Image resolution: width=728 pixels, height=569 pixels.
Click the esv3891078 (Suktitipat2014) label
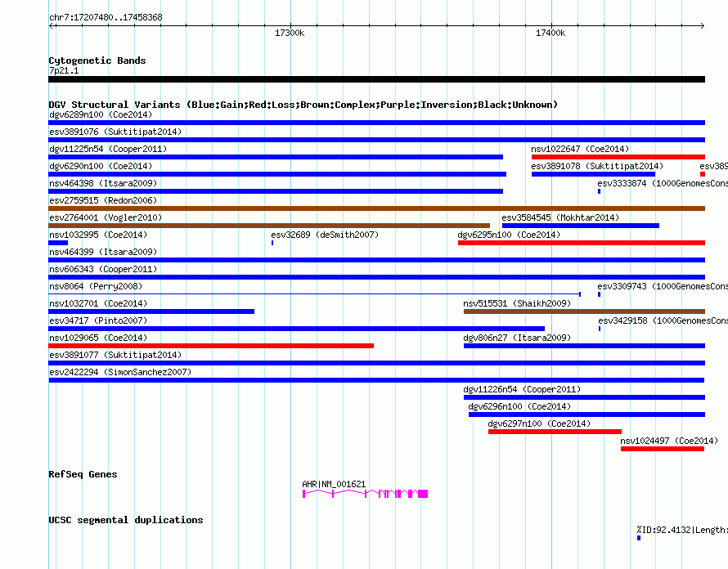pyautogui.click(x=597, y=166)
